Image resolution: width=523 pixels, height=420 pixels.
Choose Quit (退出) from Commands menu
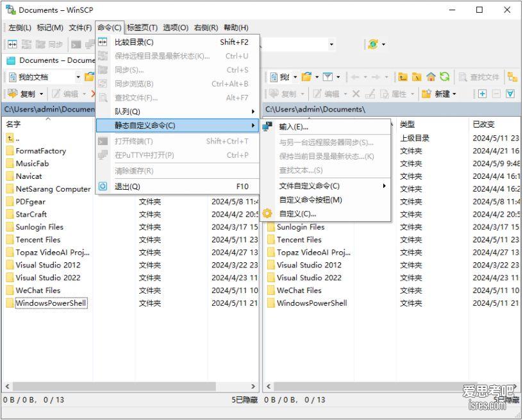coord(178,187)
